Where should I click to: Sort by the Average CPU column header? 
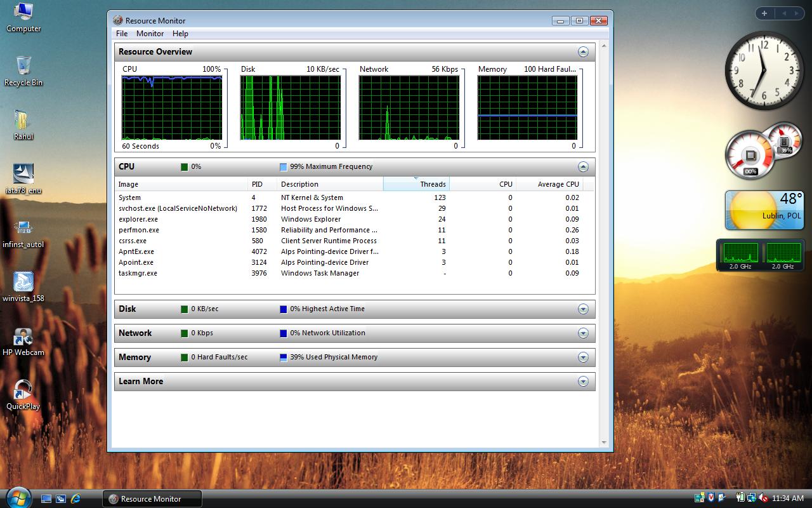coord(549,184)
